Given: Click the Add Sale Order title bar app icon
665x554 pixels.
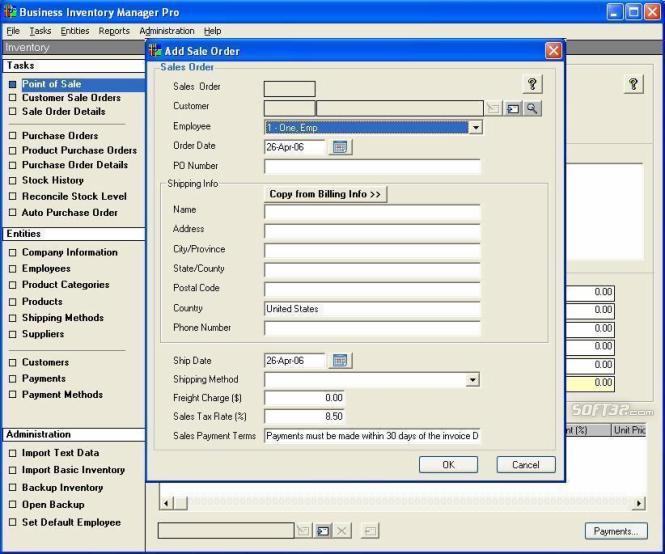Looking at the screenshot, I should [155, 50].
